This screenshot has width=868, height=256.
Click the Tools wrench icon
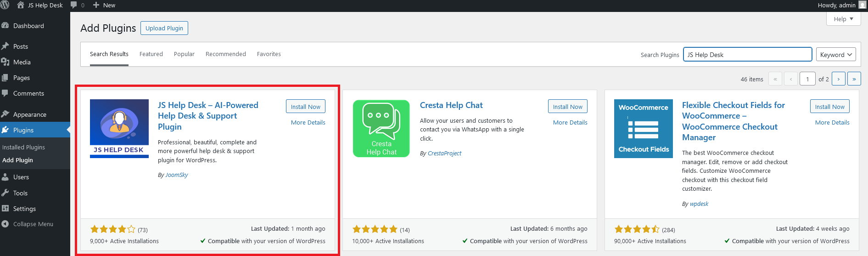click(x=6, y=193)
